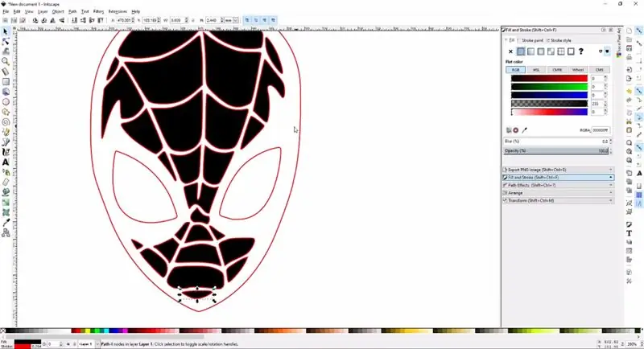The image size is (644, 349).
Task: Open the Path menu
Action: pos(72,11)
